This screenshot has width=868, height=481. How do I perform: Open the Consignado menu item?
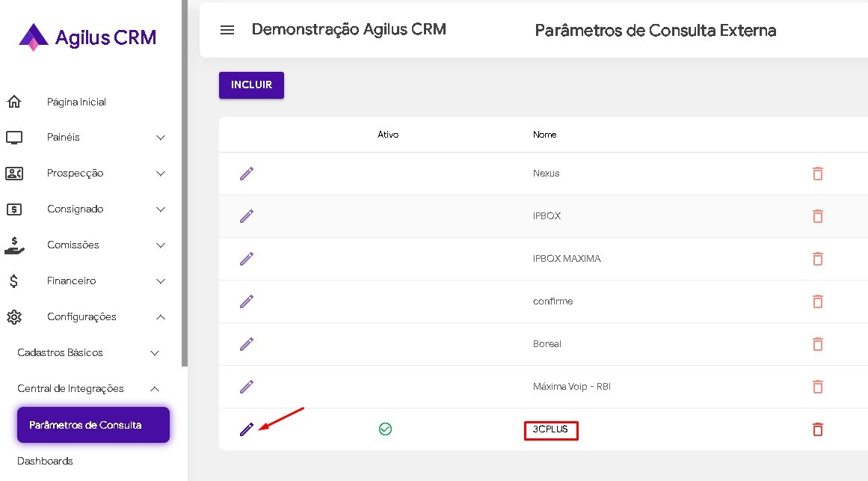pos(75,209)
